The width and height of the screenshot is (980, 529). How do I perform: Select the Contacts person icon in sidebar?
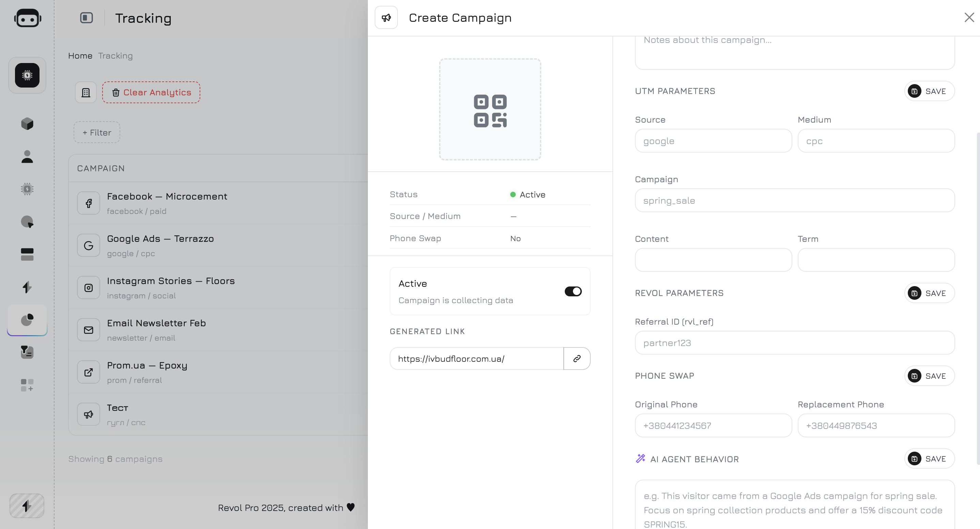pyautogui.click(x=27, y=156)
